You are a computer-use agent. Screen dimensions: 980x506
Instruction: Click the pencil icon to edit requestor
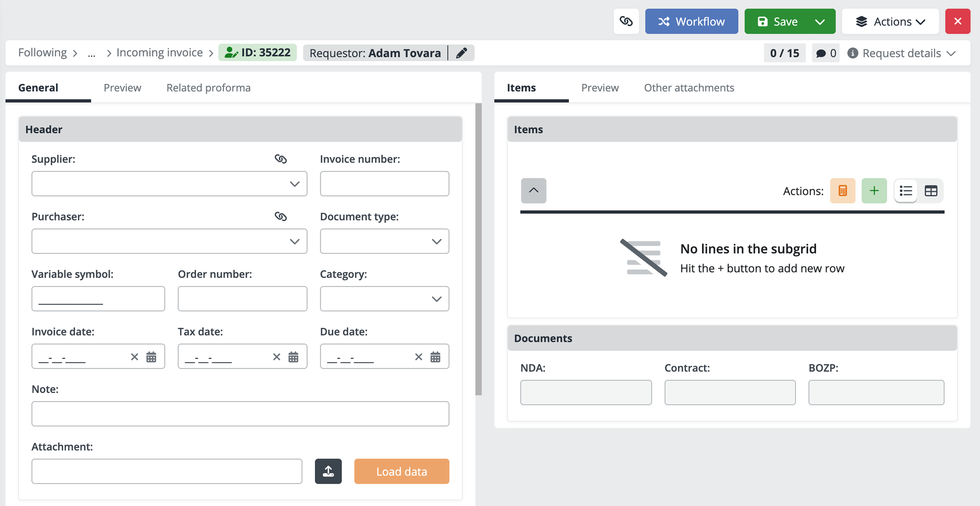[x=461, y=53]
